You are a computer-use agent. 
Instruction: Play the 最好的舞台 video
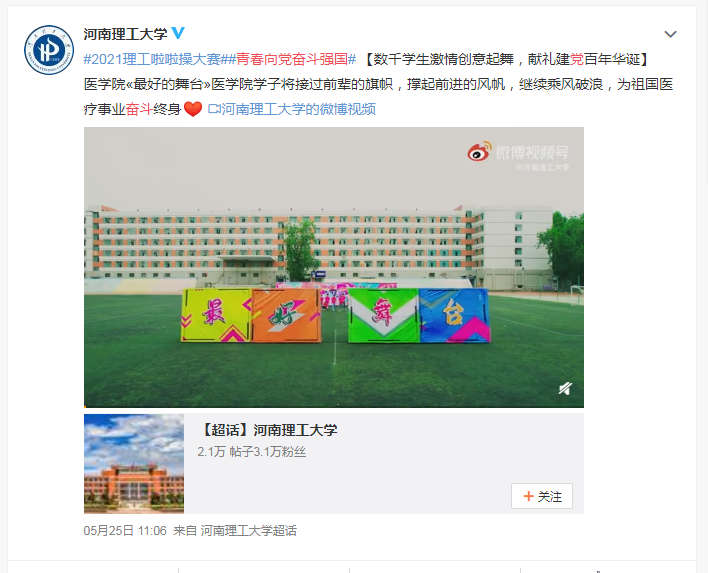pyautogui.click(x=334, y=267)
